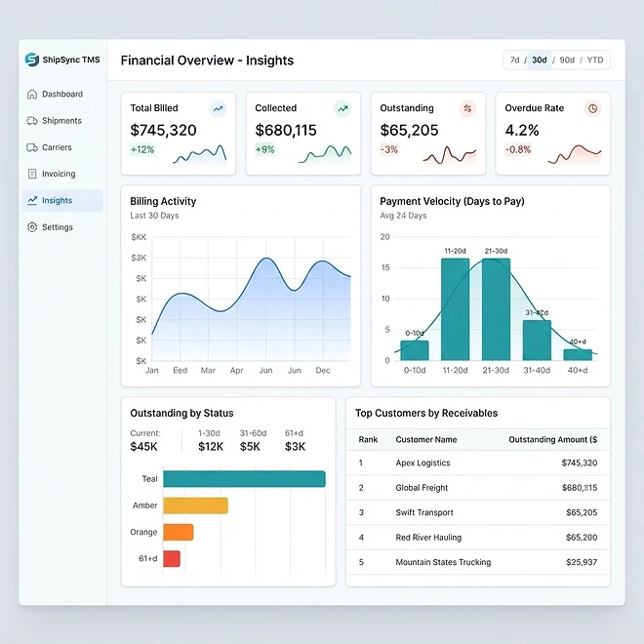Open the Invoicing page

pos(62,174)
